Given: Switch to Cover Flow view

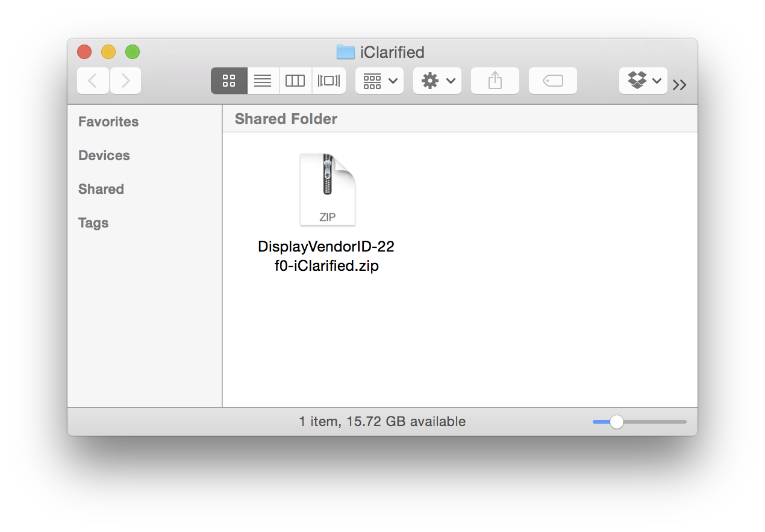Looking at the screenshot, I should point(329,81).
